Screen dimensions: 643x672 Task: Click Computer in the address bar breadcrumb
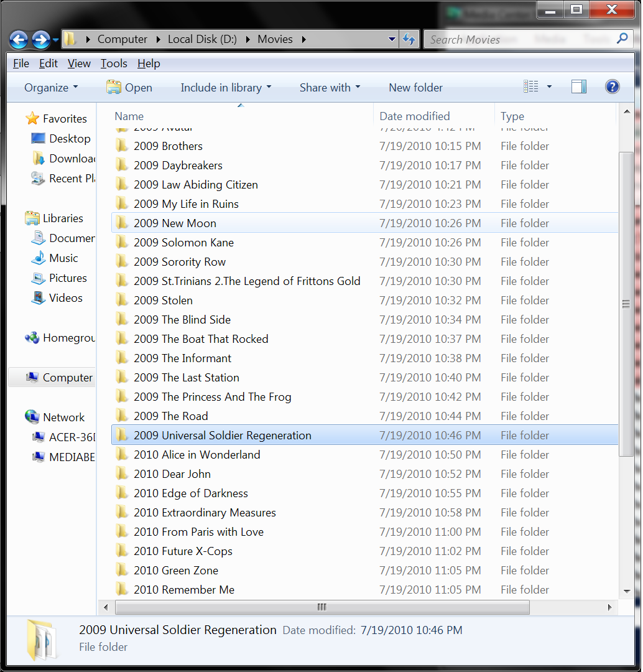(123, 39)
